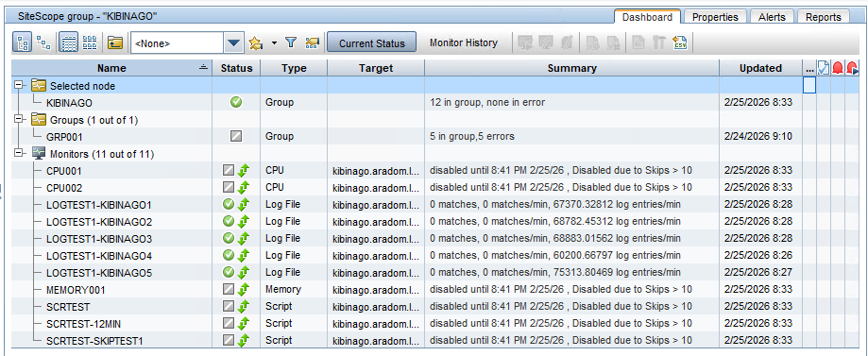Click the acknowledgment column header icon
Screen dimensions: 868x356
point(824,68)
